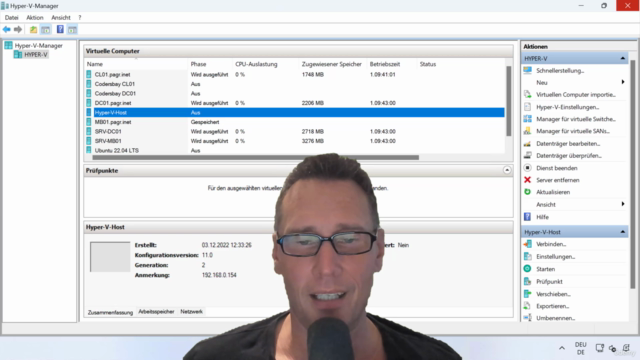
Task: Click the Umbenennen icon in Aktionen
Action: [x=527, y=318]
